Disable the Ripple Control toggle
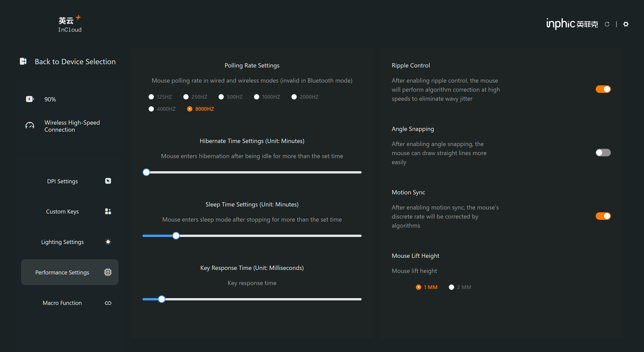 click(603, 89)
